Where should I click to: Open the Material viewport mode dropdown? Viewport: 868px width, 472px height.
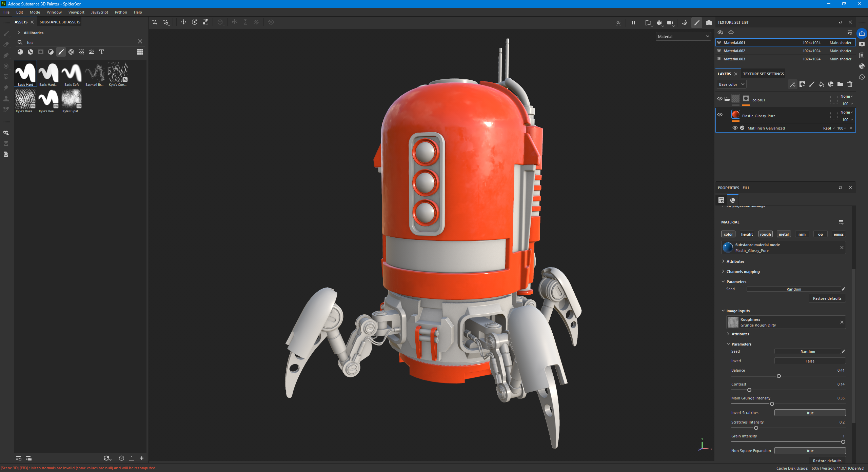click(684, 37)
